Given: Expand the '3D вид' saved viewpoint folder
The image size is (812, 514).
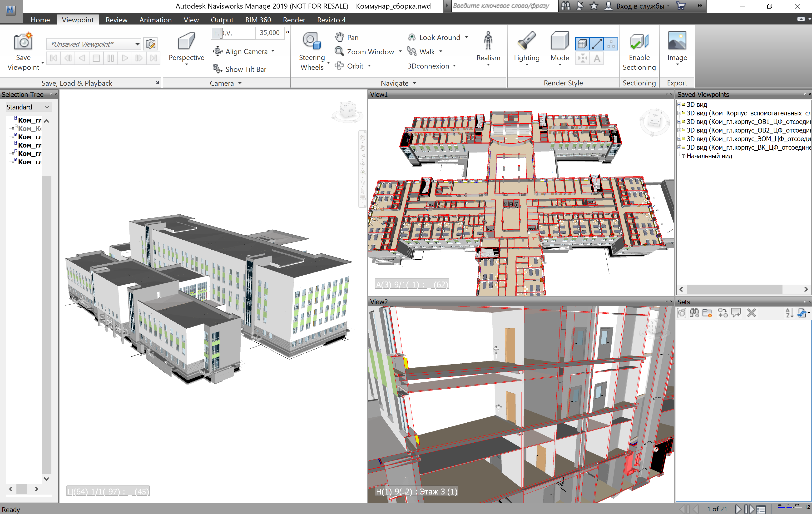Looking at the screenshot, I should [679, 104].
